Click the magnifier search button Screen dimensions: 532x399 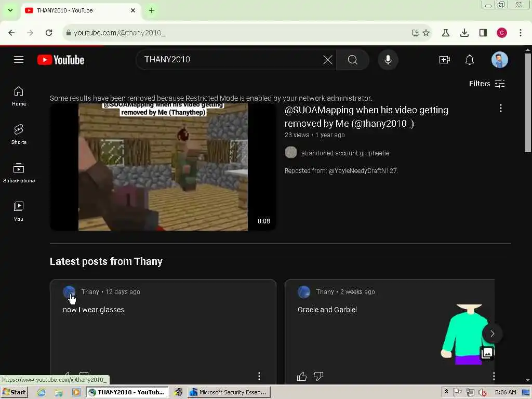pyautogui.click(x=353, y=60)
